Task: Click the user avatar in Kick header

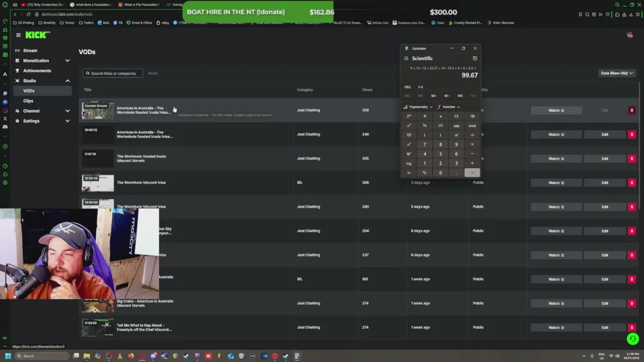Action: pos(629,35)
